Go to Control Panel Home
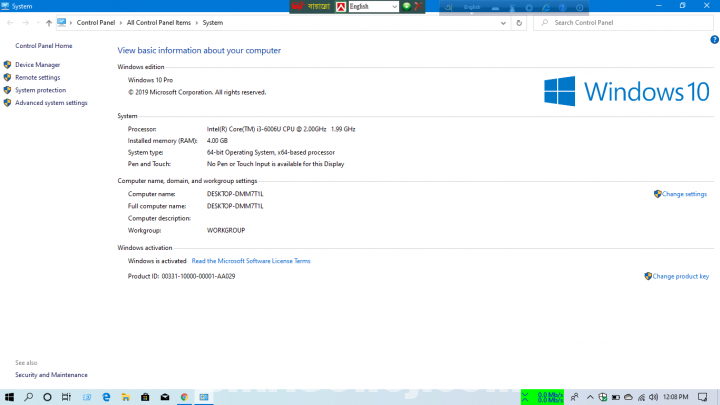The image size is (720, 405). tap(44, 46)
